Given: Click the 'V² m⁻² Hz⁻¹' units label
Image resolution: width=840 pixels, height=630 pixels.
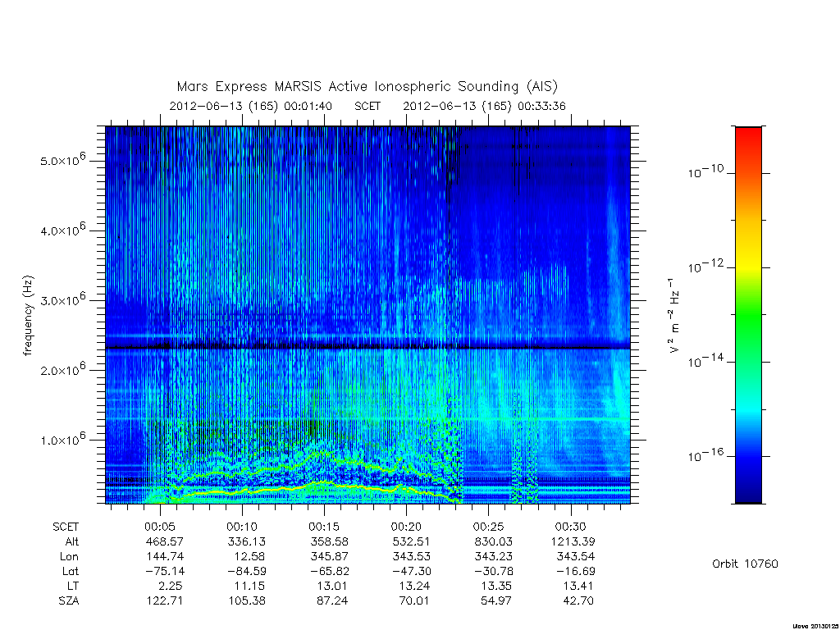Looking at the screenshot, I should (x=674, y=316).
